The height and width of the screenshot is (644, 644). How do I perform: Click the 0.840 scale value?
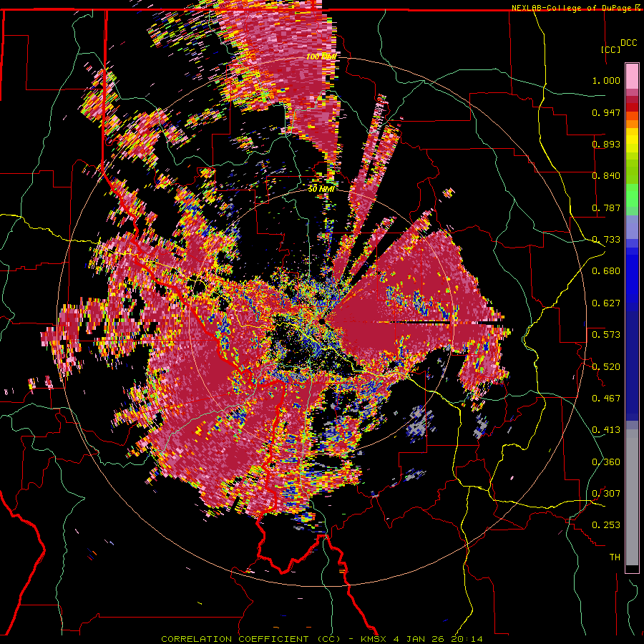606,176
